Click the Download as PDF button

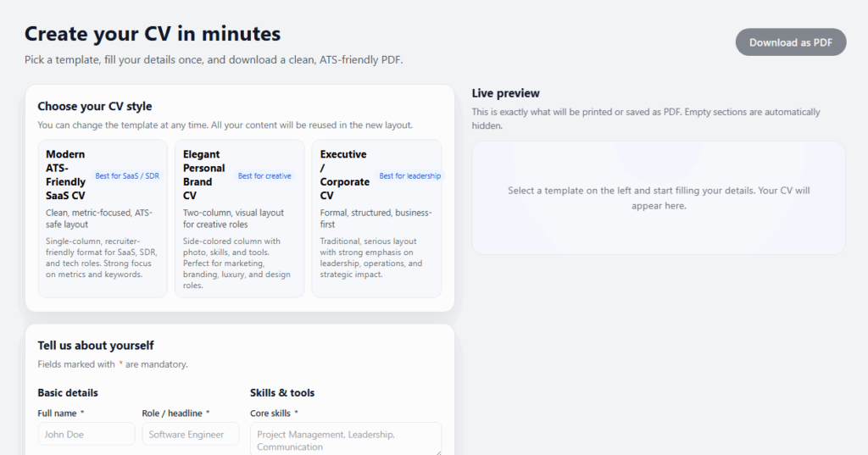pyautogui.click(x=790, y=42)
